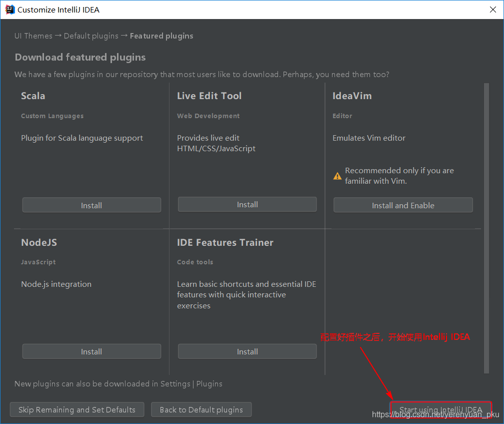The image size is (504, 424).
Task: Go back to Default plugins
Action: pyautogui.click(x=201, y=409)
